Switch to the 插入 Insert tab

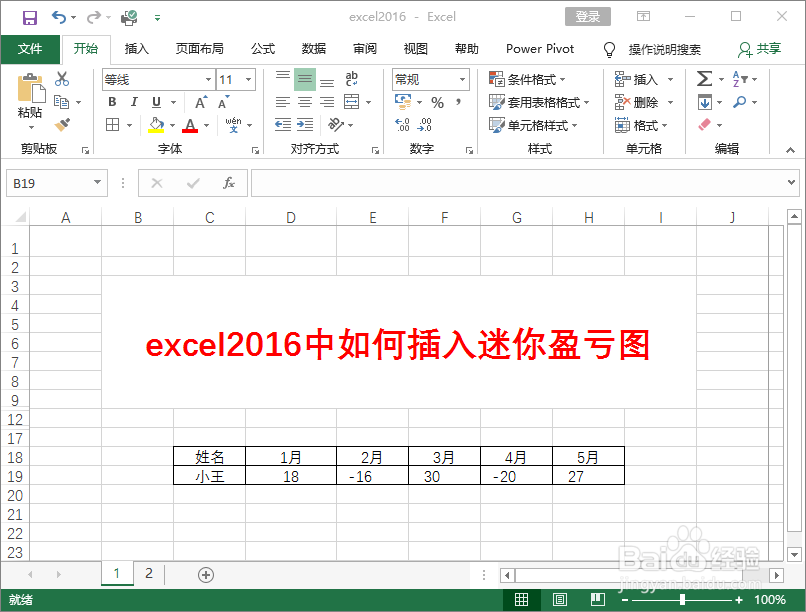137,49
